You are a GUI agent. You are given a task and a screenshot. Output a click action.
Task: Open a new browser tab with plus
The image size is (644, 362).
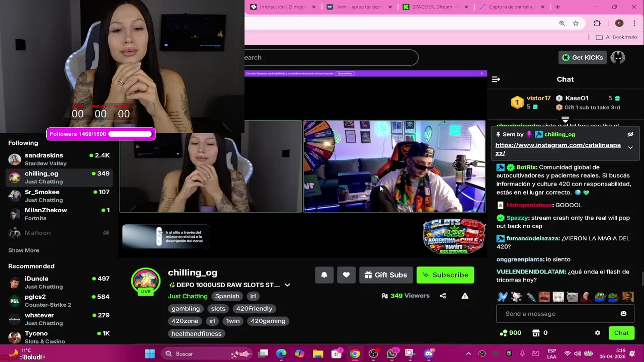557,7
